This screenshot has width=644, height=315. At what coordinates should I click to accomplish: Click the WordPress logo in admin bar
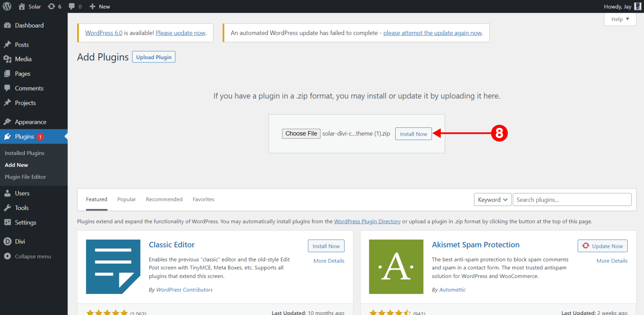point(7,6)
